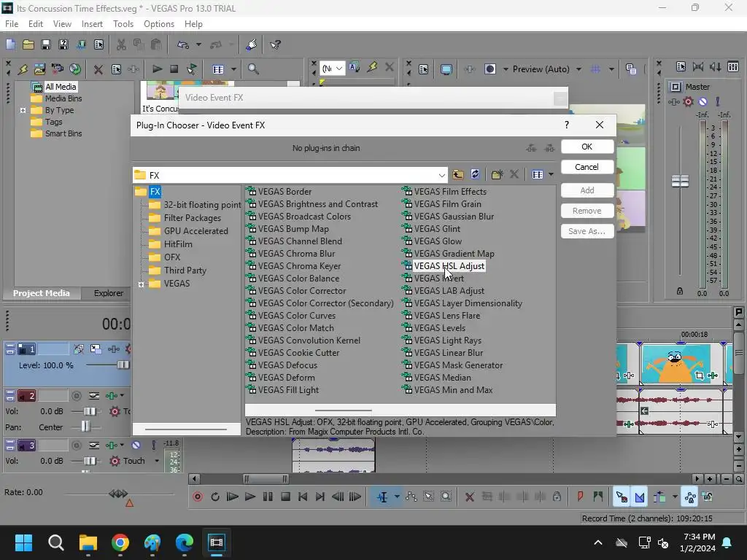The height and width of the screenshot is (560, 747).
Task: Click the Loop Playback icon
Action: point(215,497)
